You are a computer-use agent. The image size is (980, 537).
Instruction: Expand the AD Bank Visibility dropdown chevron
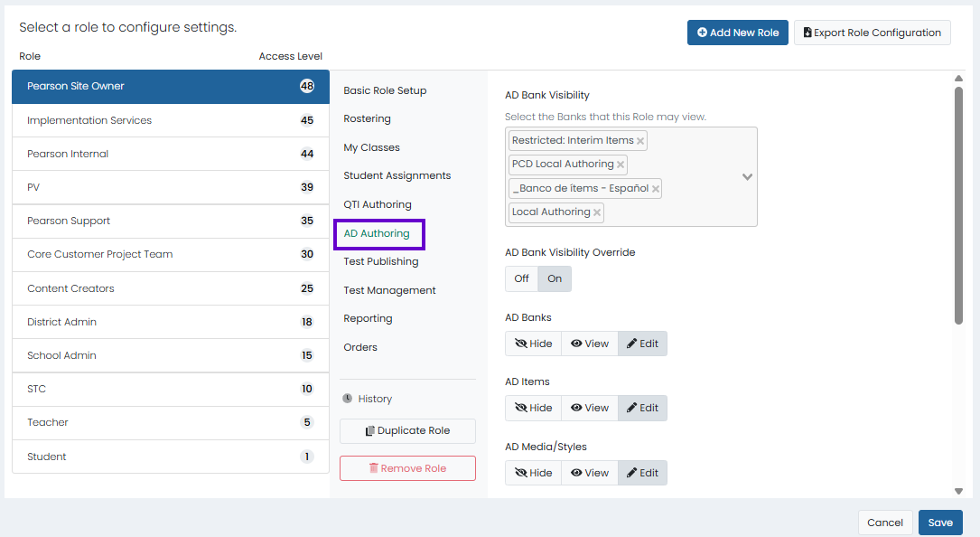tap(747, 176)
